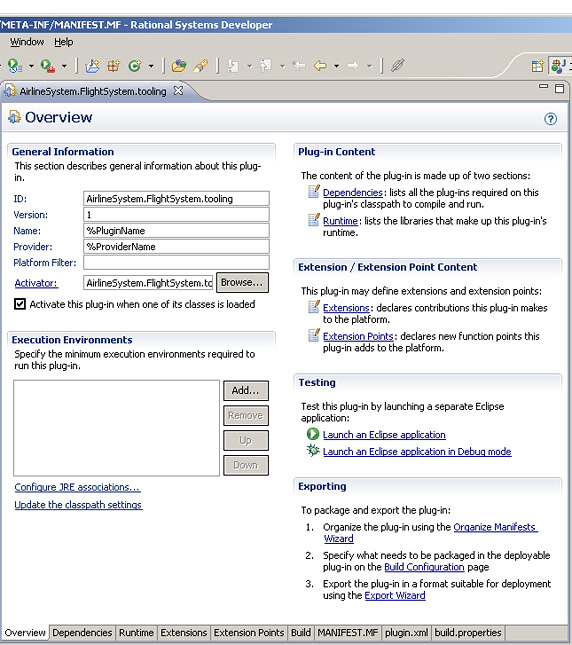
Task: Click the Open Type folder icon
Action: [179, 65]
